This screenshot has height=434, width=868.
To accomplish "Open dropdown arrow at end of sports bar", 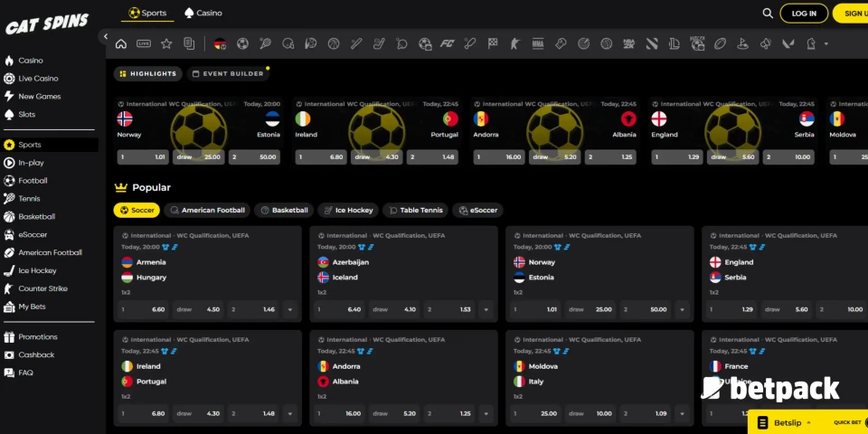I will 826,43.
